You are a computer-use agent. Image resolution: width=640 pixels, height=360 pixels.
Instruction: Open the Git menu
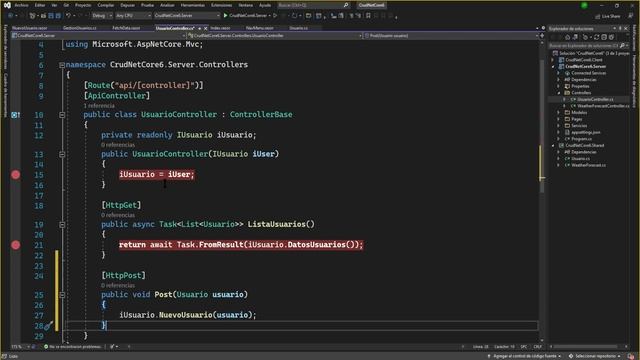(66, 5)
